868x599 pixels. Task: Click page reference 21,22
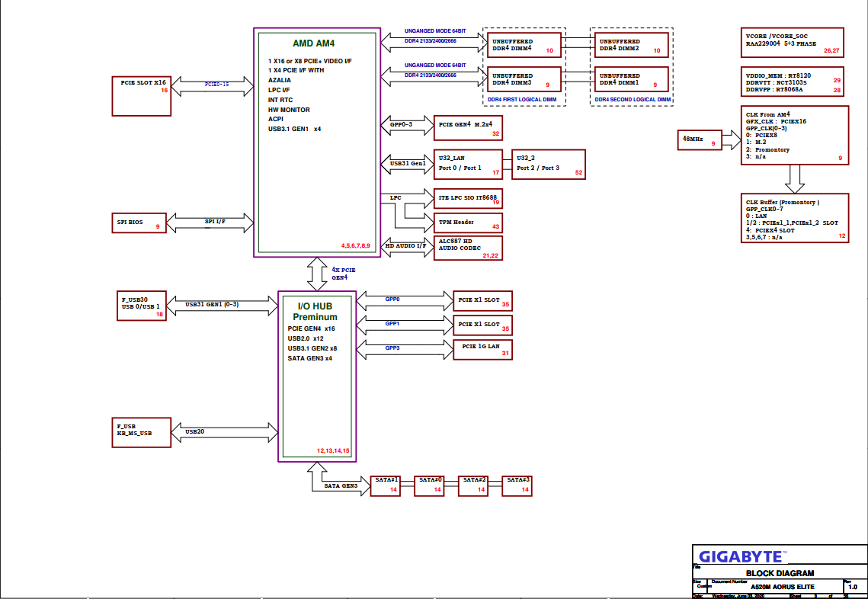click(x=491, y=255)
